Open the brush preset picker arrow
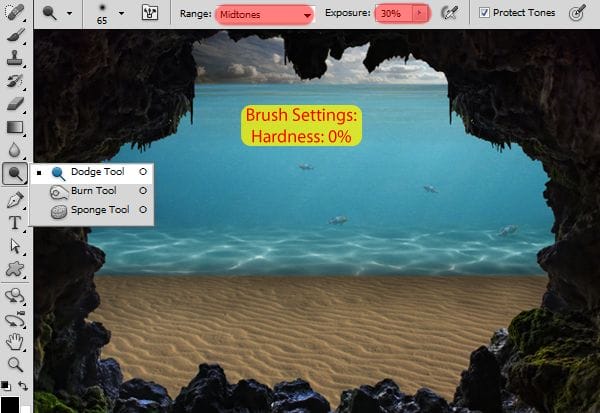This screenshot has width=600, height=413. point(121,13)
